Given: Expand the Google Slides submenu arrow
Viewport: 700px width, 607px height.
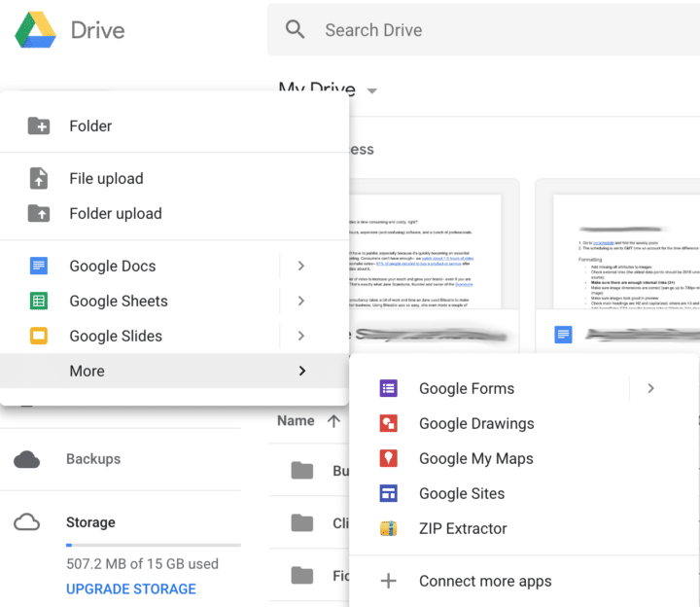Looking at the screenshot, I should pos(301,336).
